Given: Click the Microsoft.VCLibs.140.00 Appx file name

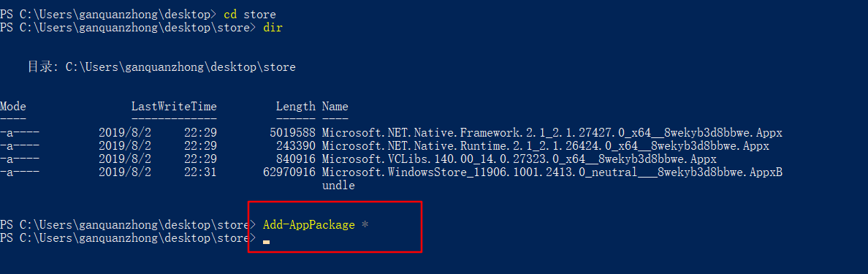Looking at the screenshot, I should pyautogui.click(x=519, y=159).
